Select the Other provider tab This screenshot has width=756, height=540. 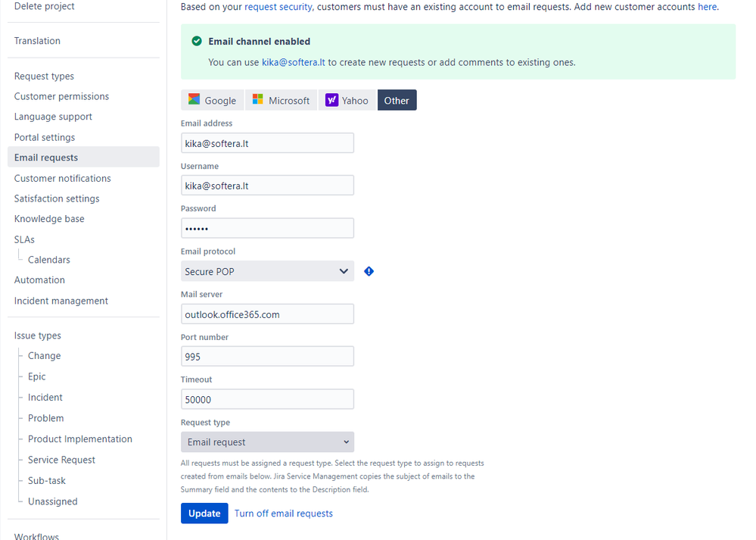click(397, 100)
